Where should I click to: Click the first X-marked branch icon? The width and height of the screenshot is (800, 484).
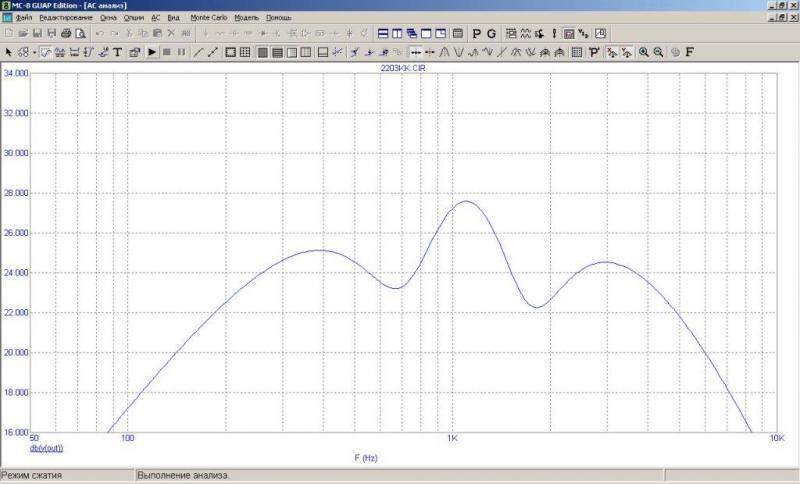click(x=612, y=52)
